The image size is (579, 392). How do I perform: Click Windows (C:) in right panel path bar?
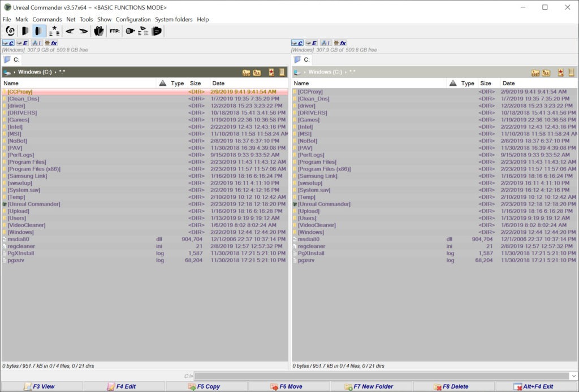tap(325, 72)
